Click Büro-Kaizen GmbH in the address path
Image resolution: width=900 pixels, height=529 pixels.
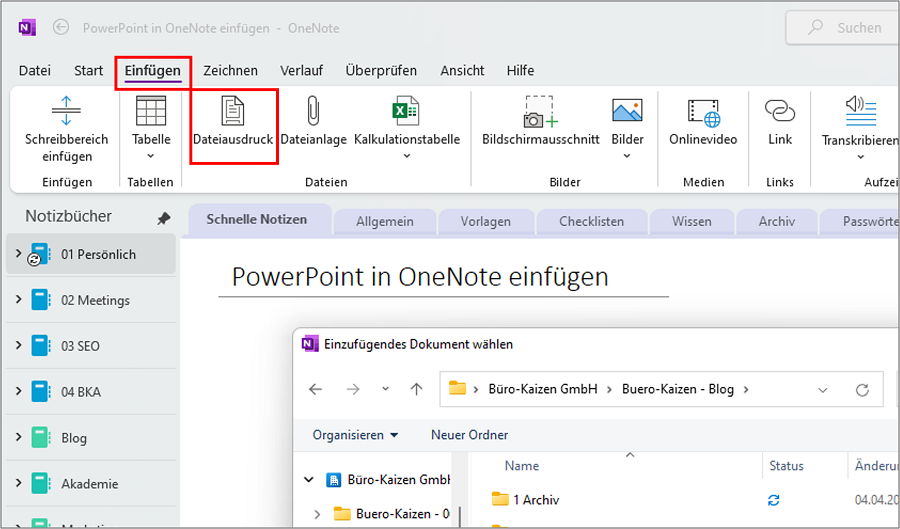[x=542, y=389]
